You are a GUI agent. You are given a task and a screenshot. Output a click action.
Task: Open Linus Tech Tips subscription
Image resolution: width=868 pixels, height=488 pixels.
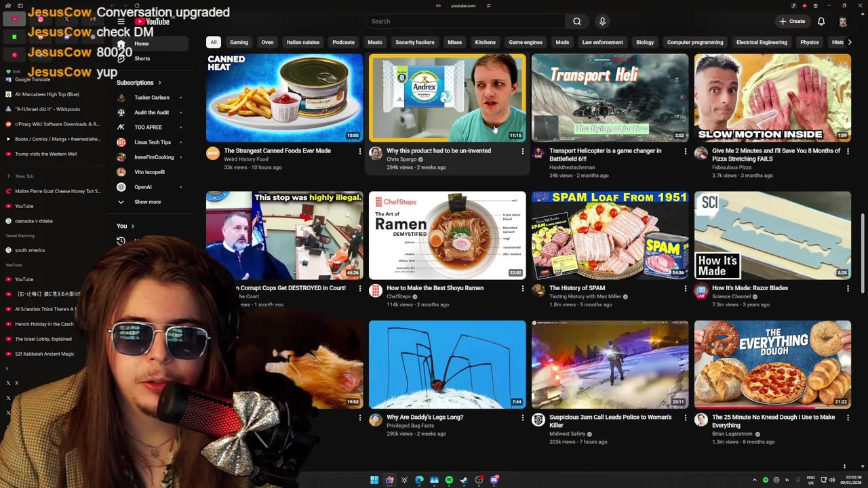[x=153, y=142]
